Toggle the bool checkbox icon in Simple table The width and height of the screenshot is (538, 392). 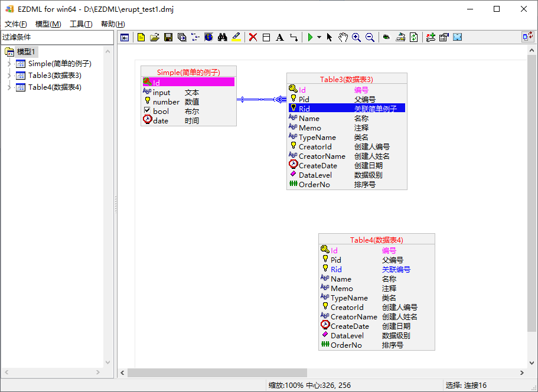(147, 110)
